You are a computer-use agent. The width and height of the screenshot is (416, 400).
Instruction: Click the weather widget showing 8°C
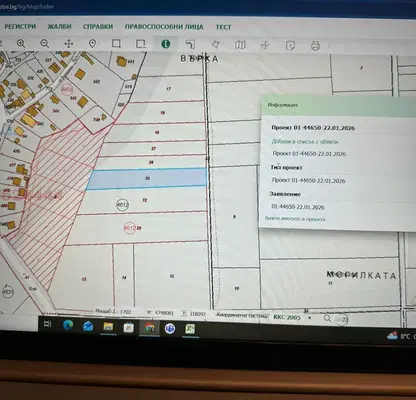pyautogui.click(x=401, y=336)
